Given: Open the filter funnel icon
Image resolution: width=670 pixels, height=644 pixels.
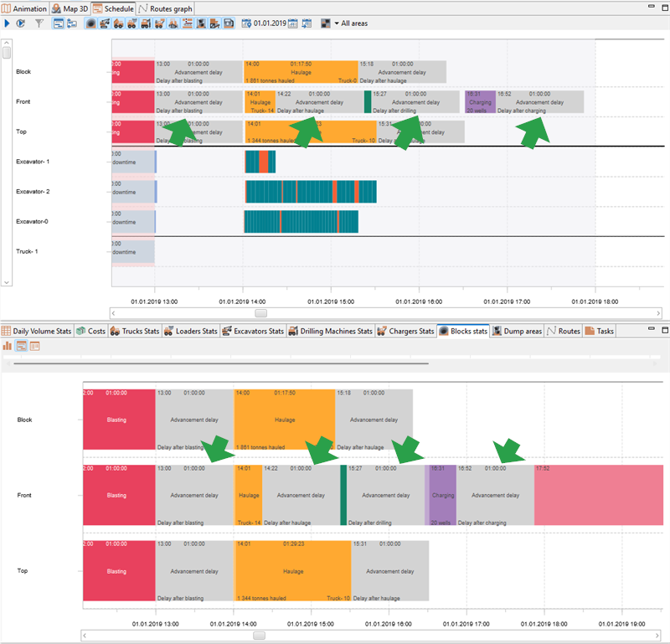Looking at the screenshot, I should point(39,23).
